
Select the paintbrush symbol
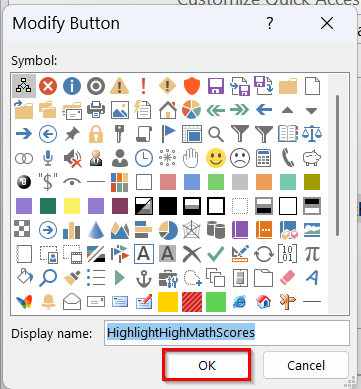(x=72, y=278)
